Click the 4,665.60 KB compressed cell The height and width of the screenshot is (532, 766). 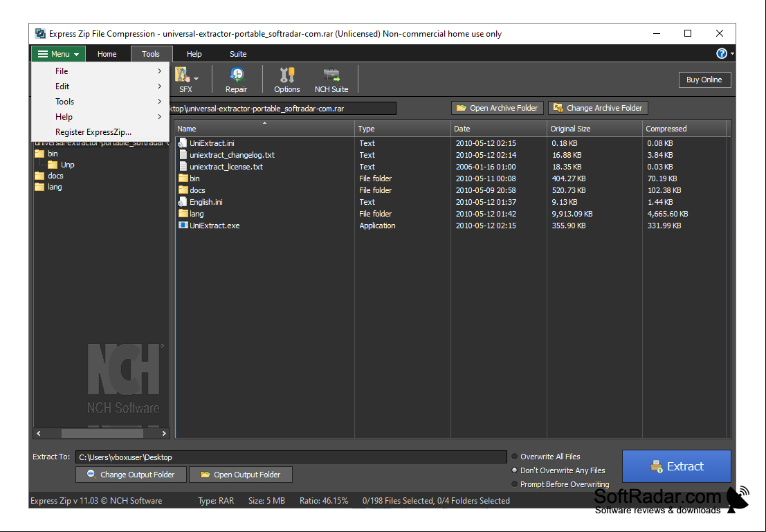[x=667, y=214]
